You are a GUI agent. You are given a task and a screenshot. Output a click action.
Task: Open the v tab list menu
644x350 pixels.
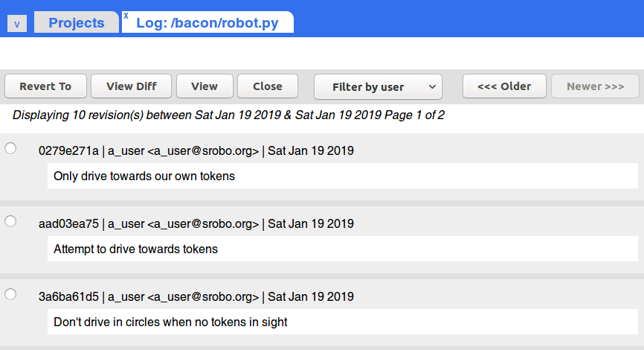17,24
